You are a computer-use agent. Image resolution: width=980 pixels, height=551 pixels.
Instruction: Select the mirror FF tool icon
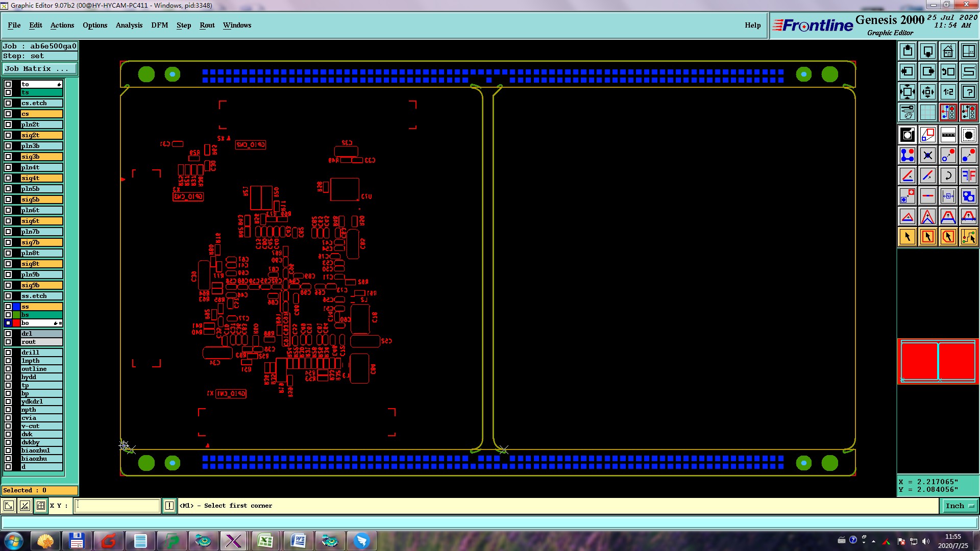pyautogui.click(x=968, y=176)
